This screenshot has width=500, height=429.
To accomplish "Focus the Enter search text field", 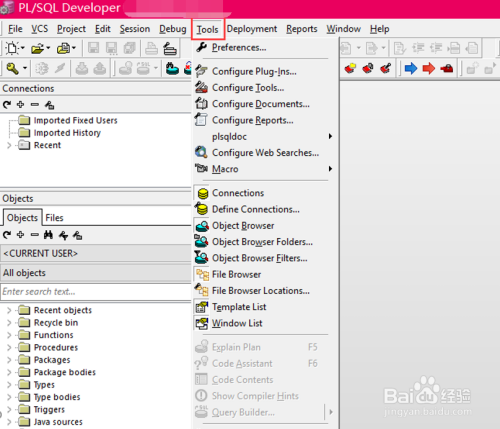I will [96, 292].
